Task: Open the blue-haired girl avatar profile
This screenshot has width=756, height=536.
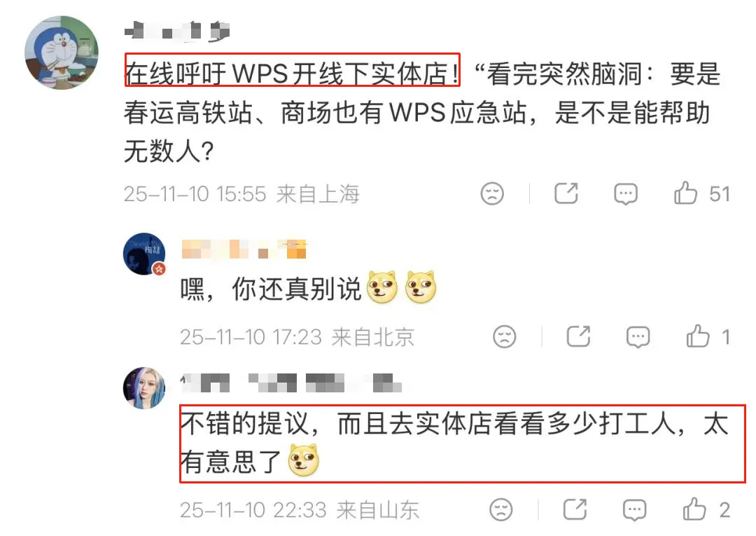Action: click(144, 388)
